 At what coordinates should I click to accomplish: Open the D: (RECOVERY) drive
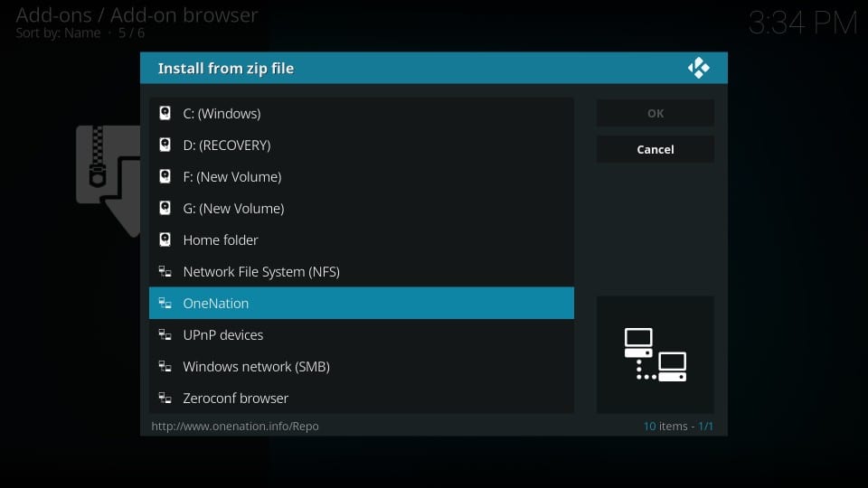click(362, 145)
